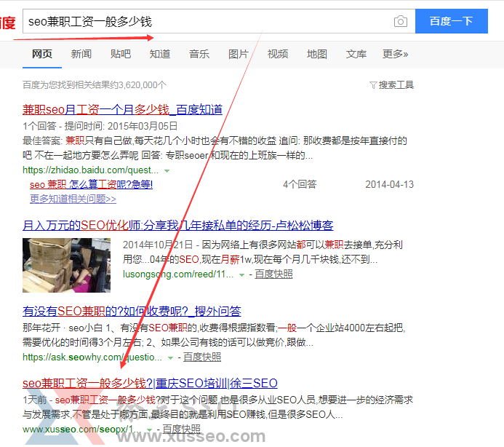The height and width of the screenshot is (447, 504).
Task: Click the camera image search icon
Action: click(x=400, y=22)
